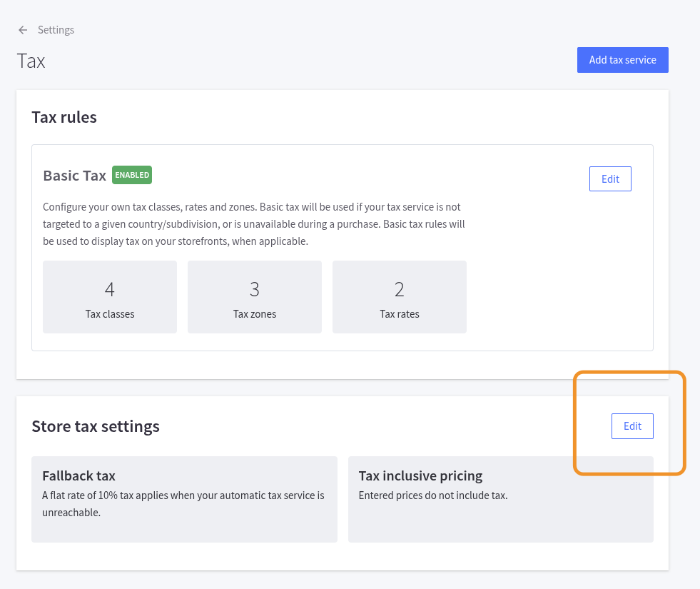Select the Tax zones tile showing 3
The height and width of the screenshot is (589, 700).
[x=254, y=296]
